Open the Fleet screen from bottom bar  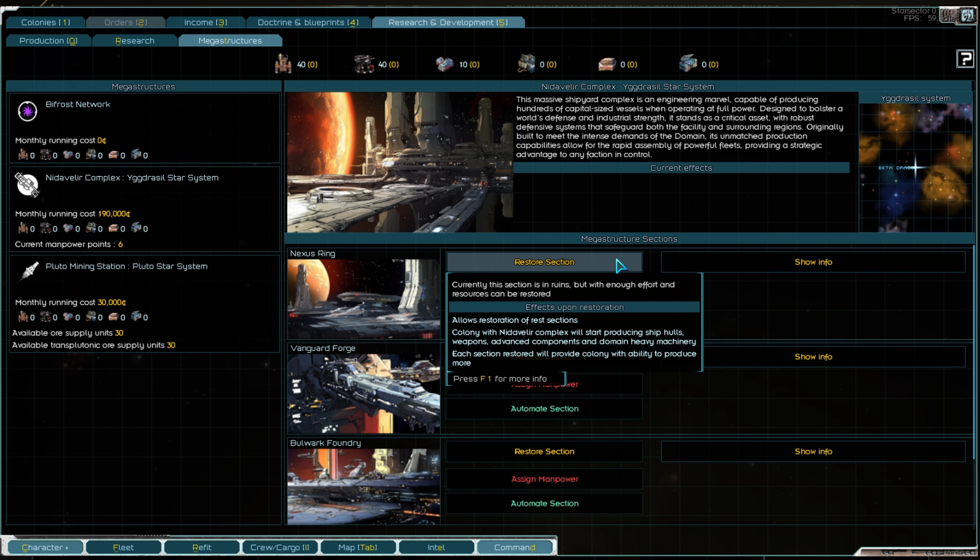[x=123, y=547]
